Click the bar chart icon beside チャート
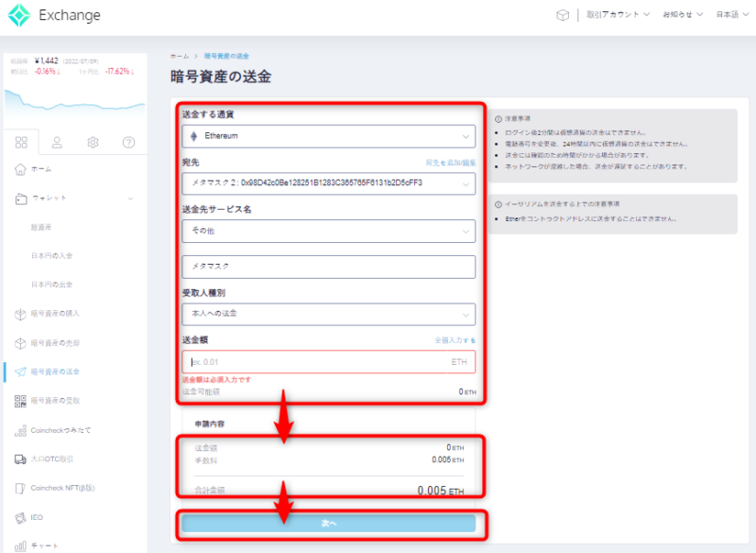756x553 pixels. 20,546
